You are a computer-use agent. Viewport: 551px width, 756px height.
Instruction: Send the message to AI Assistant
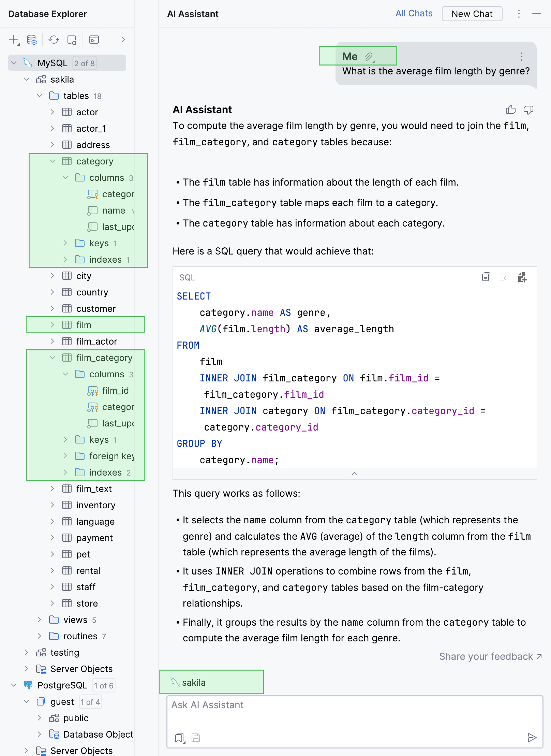pyautogui.click(x=532, y=738)
